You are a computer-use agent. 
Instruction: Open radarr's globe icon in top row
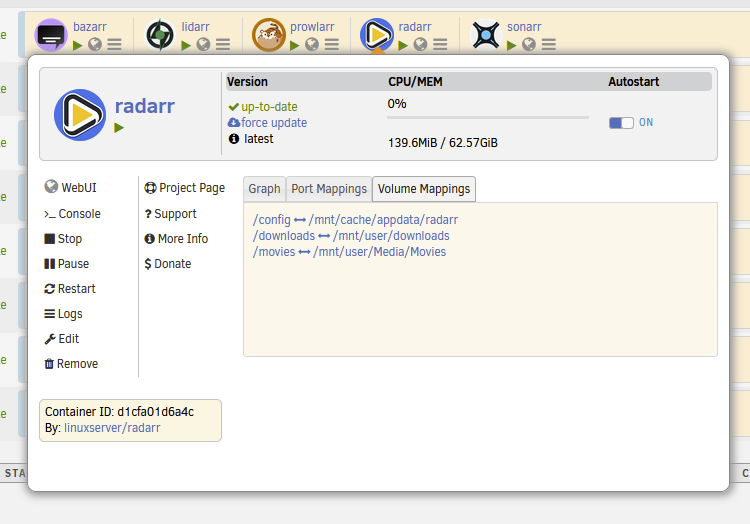[421, 44]
